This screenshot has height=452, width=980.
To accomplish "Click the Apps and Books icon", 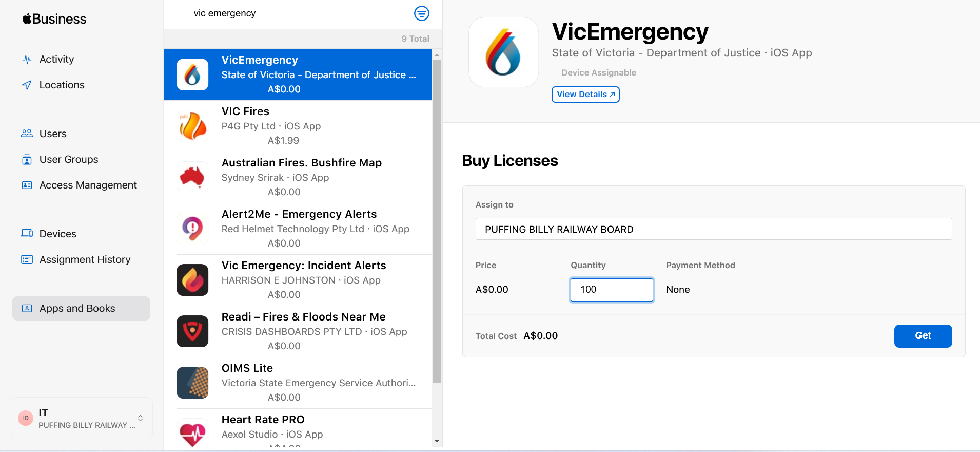I will tap(27, 308).
